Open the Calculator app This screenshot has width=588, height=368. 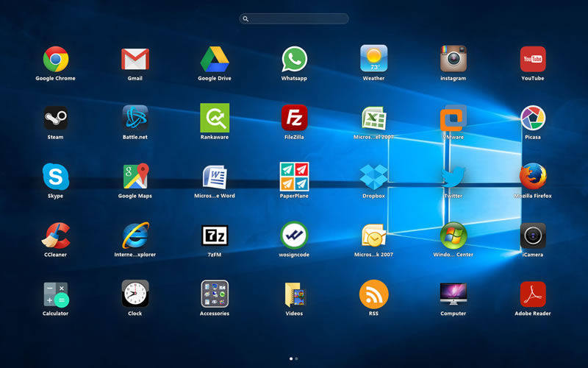pos(56,294)
